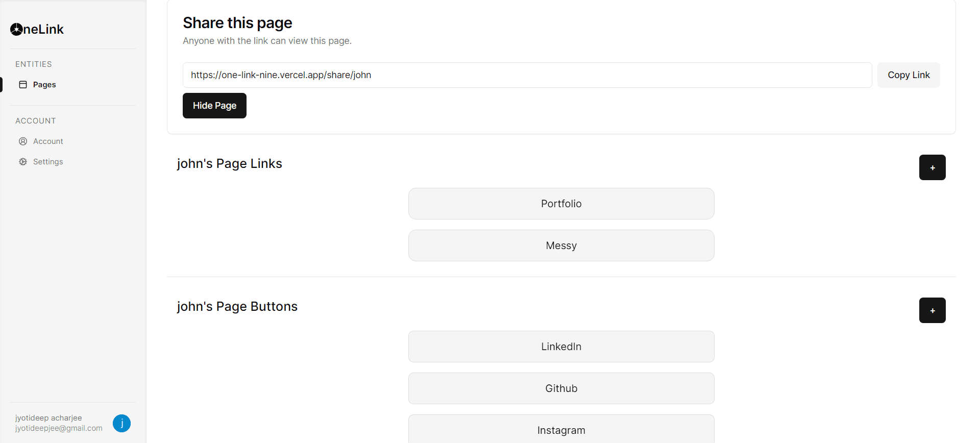Click the LinkedIn button
Image resolution: width=980 pixels, height=443 pixels.
click(561, 347)
